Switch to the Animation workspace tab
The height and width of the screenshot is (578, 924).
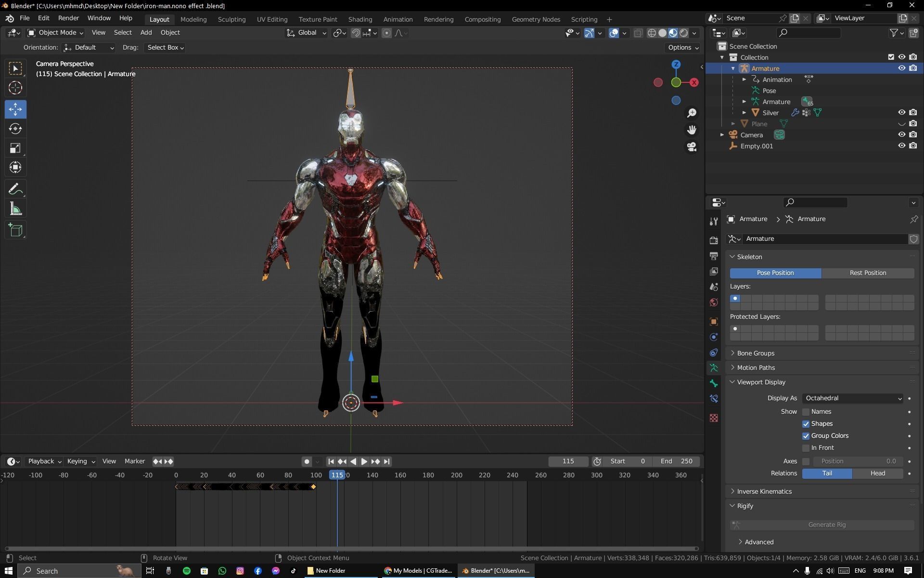tap(398, 19)
